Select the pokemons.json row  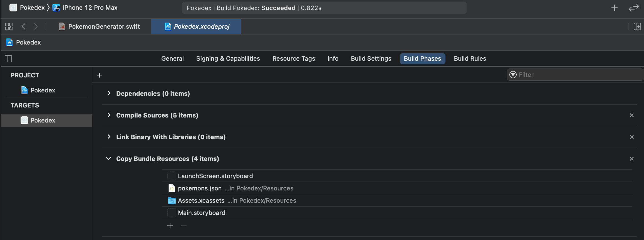(x=397, y=188)
